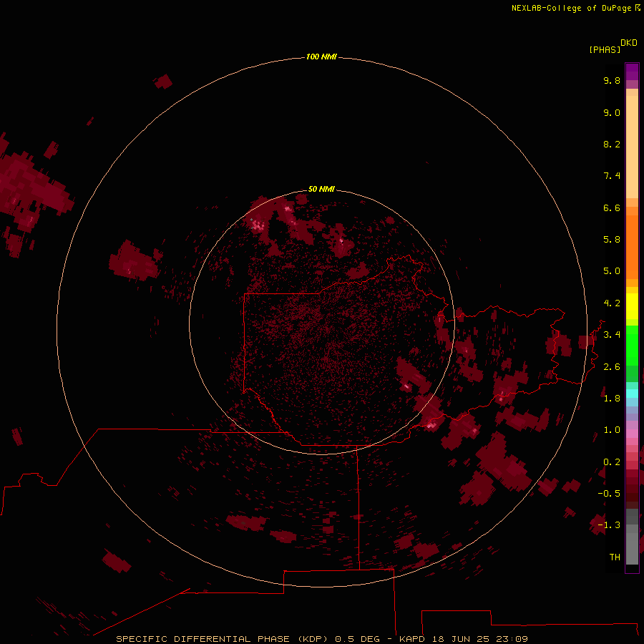Click the purple top segment of the color bar
Screen dimensions: 644x644
click(x=632, y=72)
